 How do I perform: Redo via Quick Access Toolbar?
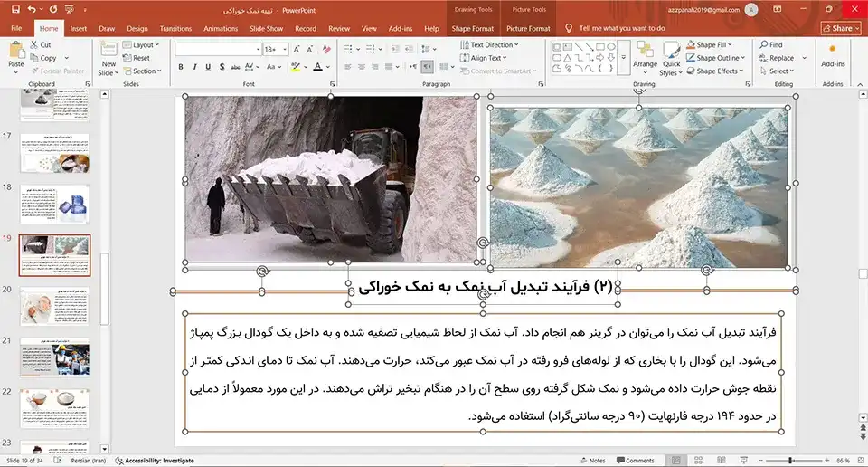point(53,9)
